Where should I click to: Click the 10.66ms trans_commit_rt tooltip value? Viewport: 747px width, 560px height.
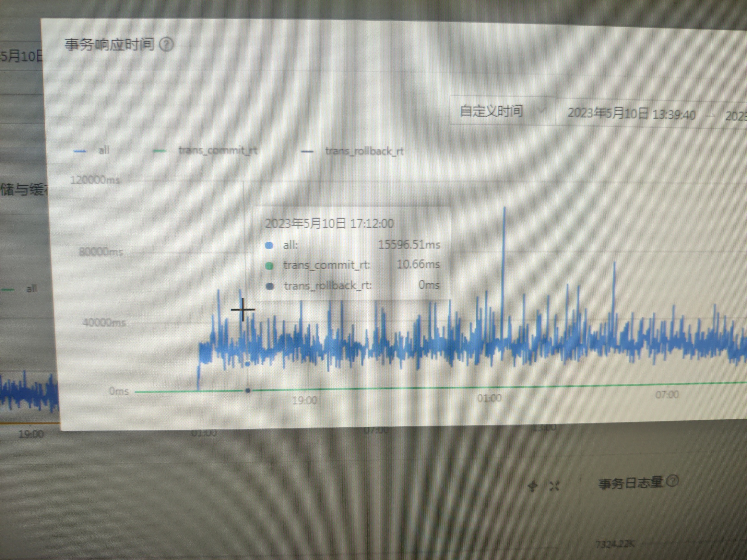click(418, 264)
